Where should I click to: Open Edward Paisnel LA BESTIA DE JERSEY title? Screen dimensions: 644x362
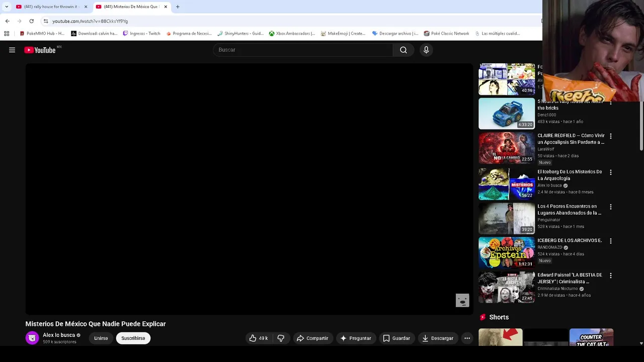coord(570,278)
